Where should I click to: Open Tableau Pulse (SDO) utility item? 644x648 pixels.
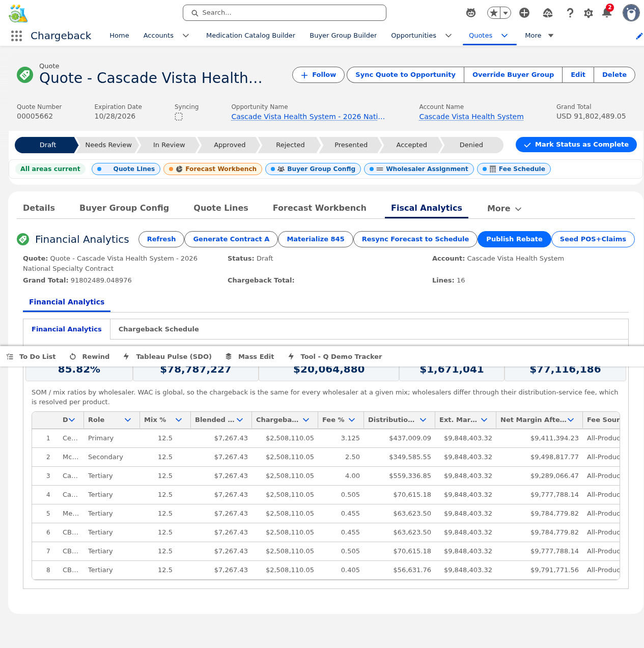click(x=167, y=356)
